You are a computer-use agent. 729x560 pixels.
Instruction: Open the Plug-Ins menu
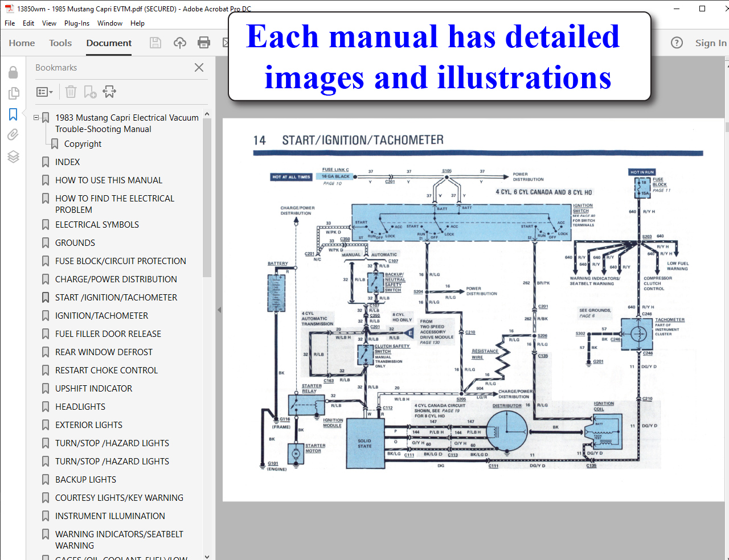[x=77, y=23]
